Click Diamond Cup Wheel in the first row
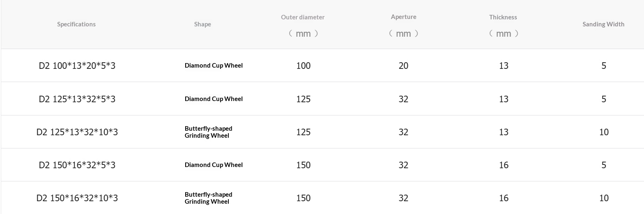 214,66
